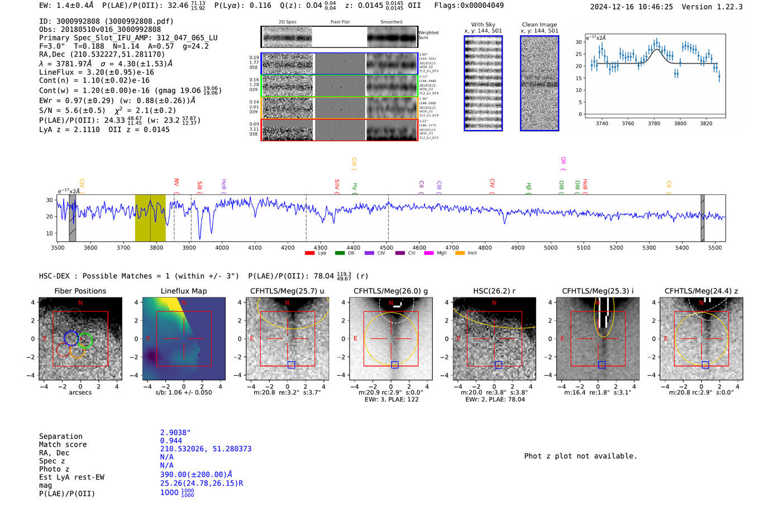
Task: Click the timestamp 2024-12-16 10:46:25
Action: click(631, 7)
